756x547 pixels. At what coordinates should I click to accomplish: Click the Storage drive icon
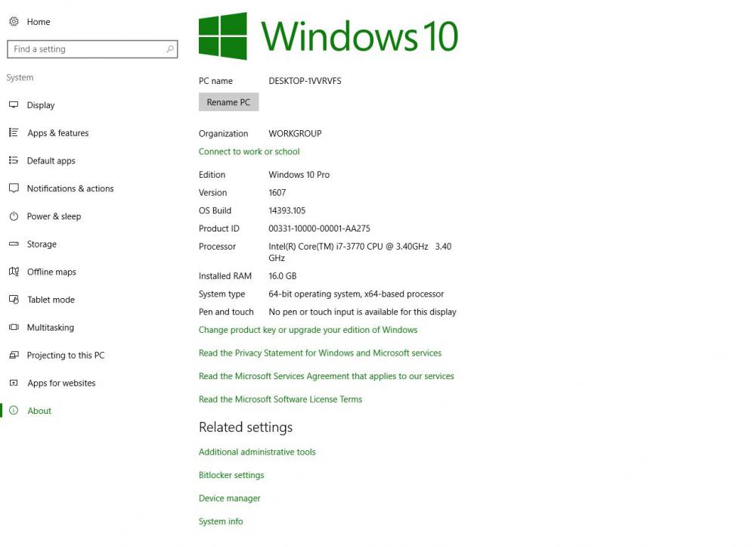pyautogui.click(x=13, y=244)
